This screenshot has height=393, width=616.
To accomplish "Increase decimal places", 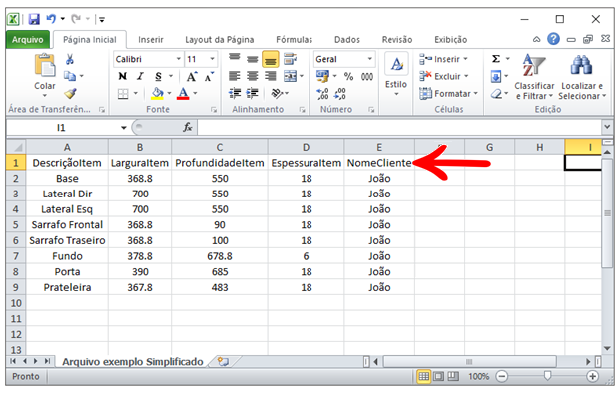I will (322, 94).
